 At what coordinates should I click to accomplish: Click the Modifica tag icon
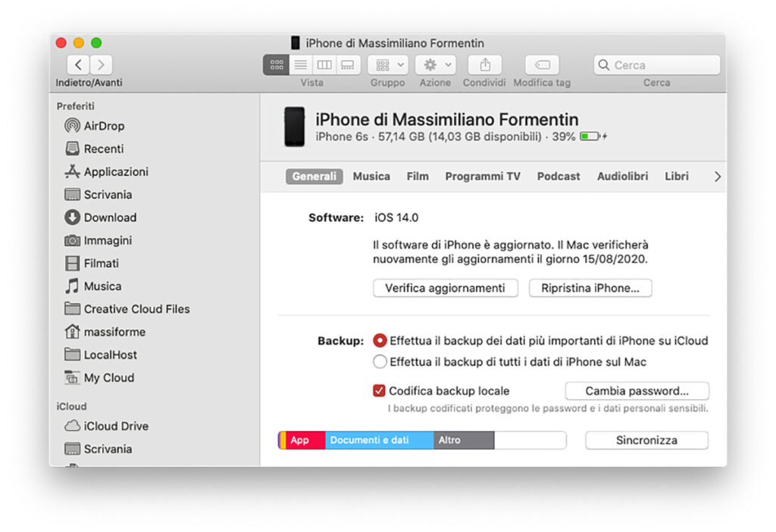coord(543,65)
